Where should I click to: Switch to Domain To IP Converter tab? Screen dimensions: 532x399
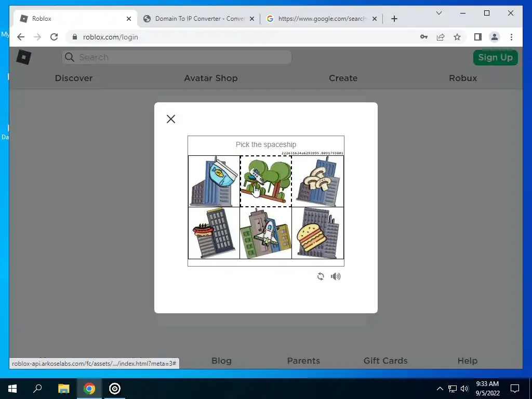[200, 19]
